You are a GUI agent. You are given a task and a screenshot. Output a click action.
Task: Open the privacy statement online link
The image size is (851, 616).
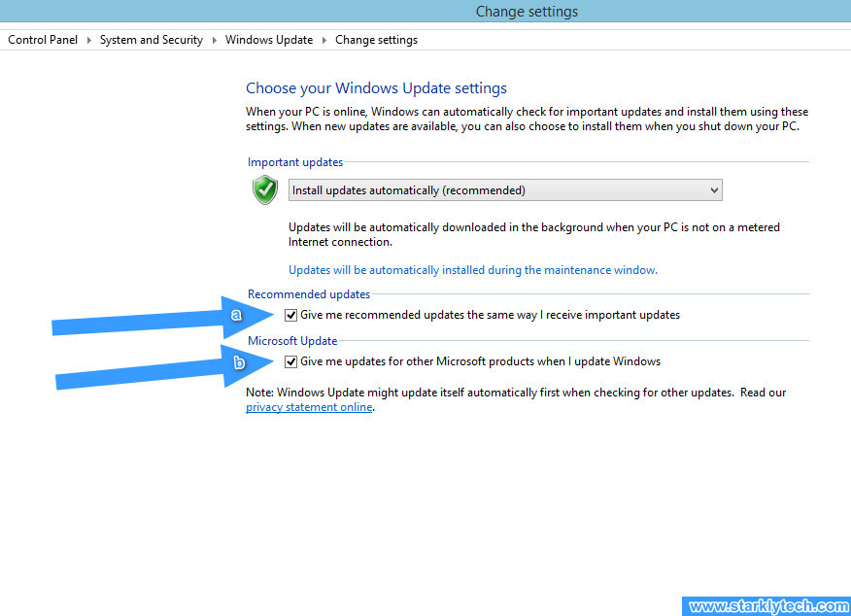(308, 406)
